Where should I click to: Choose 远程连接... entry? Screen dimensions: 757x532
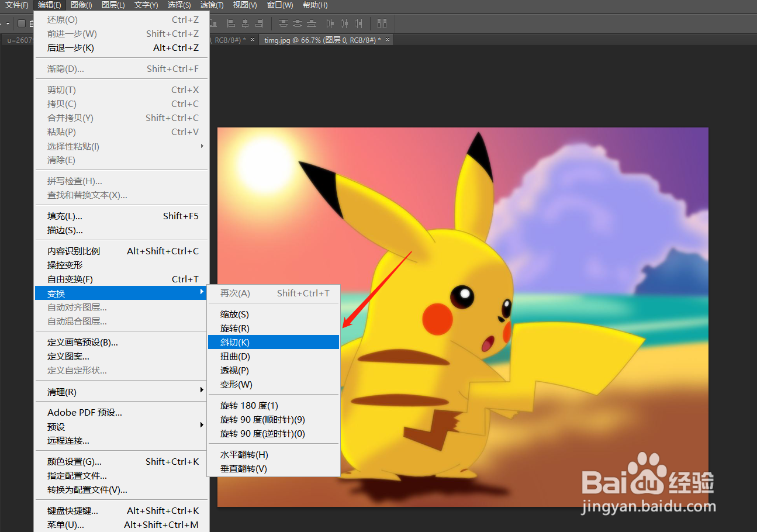click(121, 441)
